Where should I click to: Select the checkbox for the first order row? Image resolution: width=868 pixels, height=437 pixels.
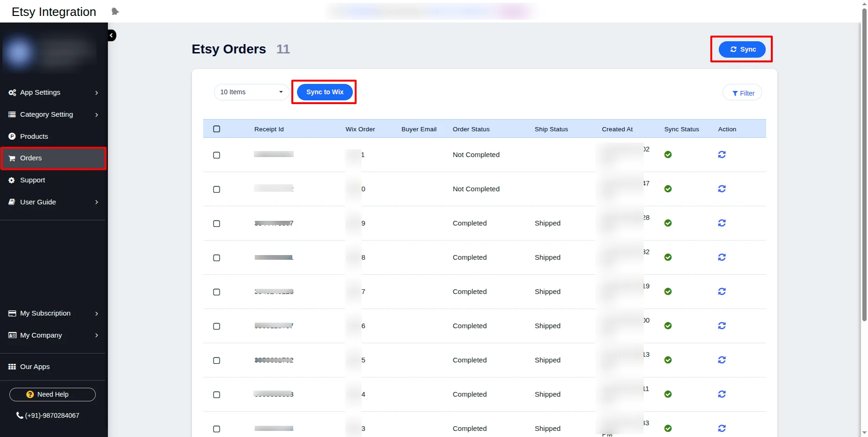point(216,155)
